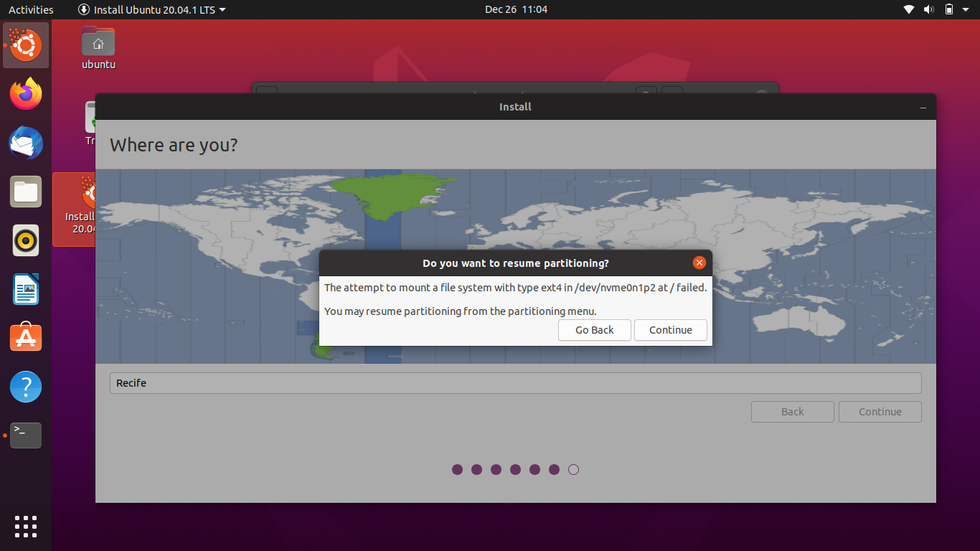Click the Trash desktop icon

(x=90, y=122)
